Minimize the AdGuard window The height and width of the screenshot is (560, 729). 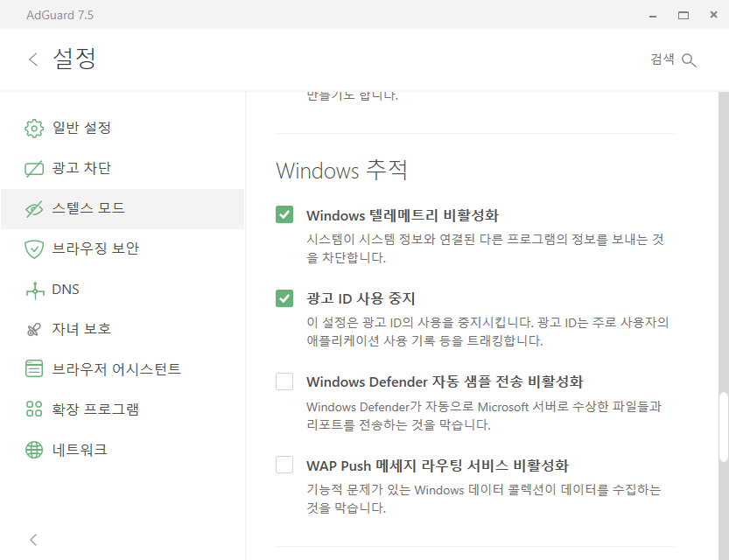click(x=653, y=16)
